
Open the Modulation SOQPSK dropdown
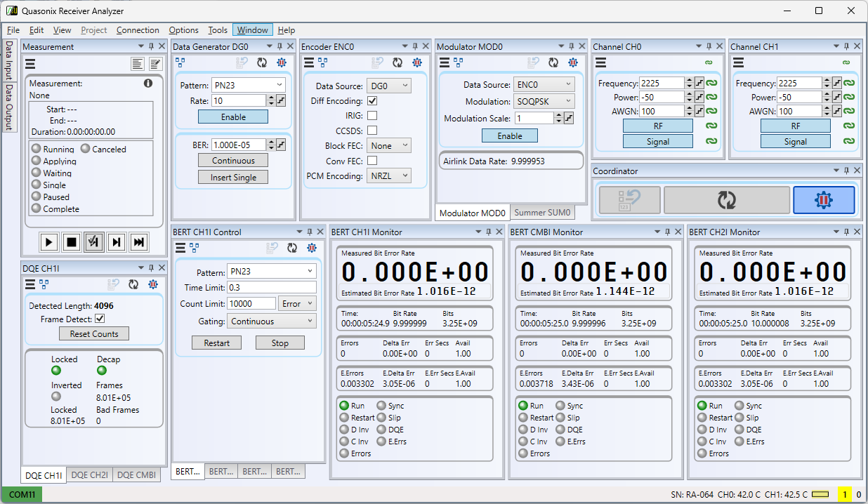[x=544, y=101]
